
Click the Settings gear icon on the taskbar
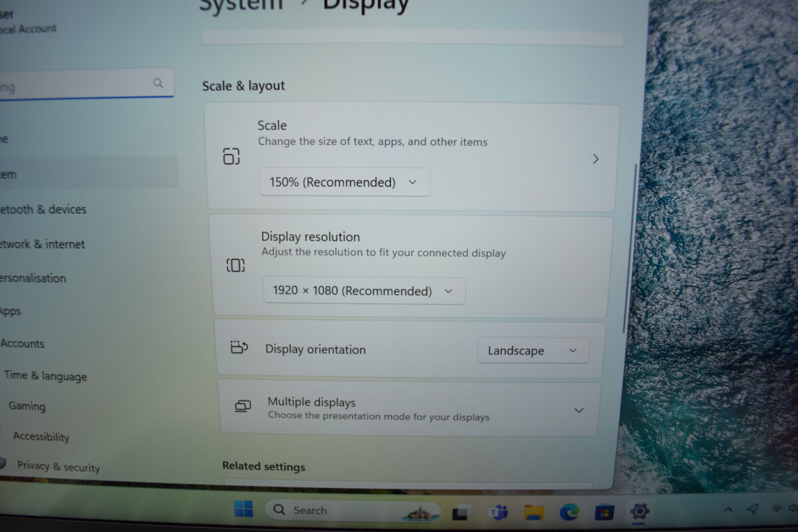(639, 511)
